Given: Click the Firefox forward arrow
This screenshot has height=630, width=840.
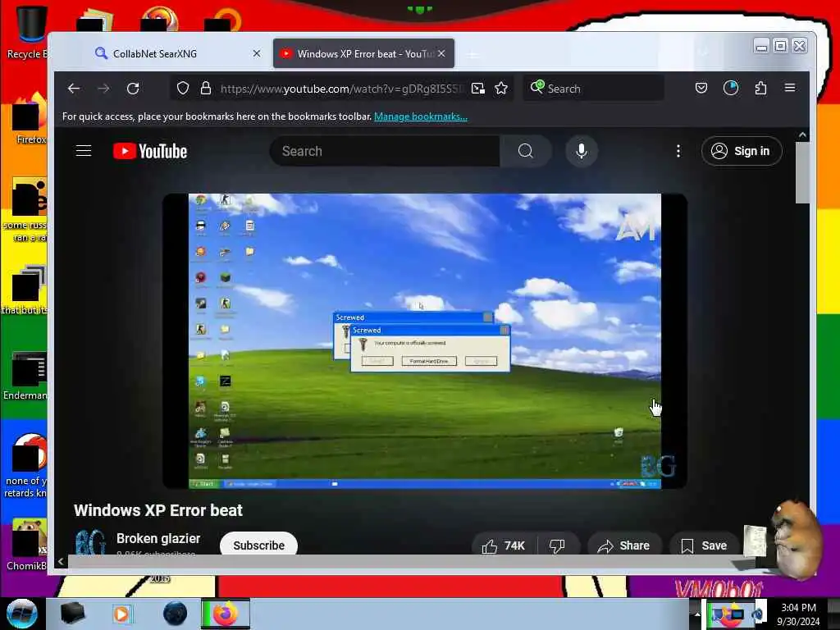Looking at the screenshot, I should 103,89.
